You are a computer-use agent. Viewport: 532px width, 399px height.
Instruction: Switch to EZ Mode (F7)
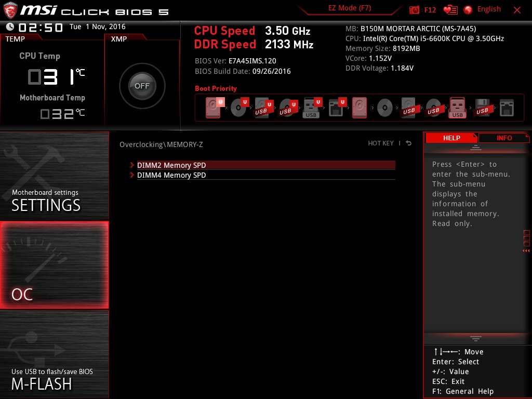[x=350, y=8]
